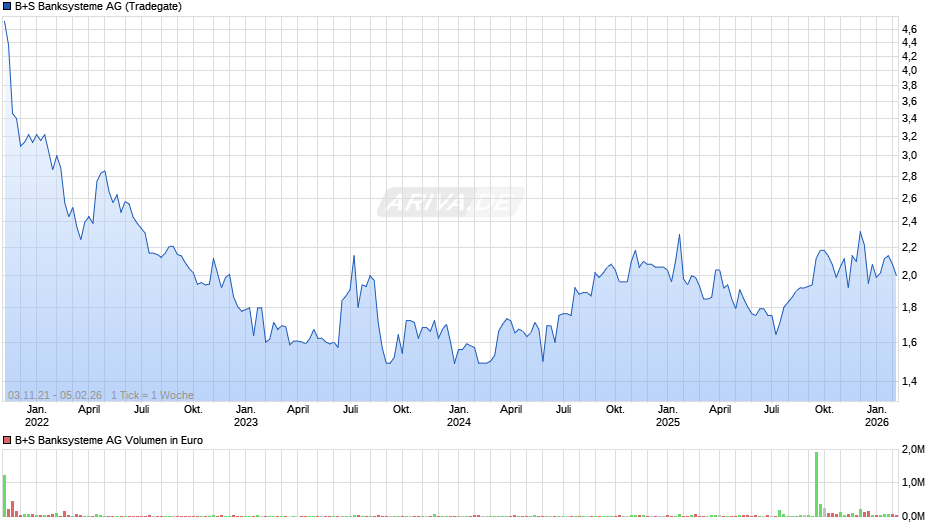Click the price axis value 3,2
This screenshot has height=526, width=940.
coord(909,137)
